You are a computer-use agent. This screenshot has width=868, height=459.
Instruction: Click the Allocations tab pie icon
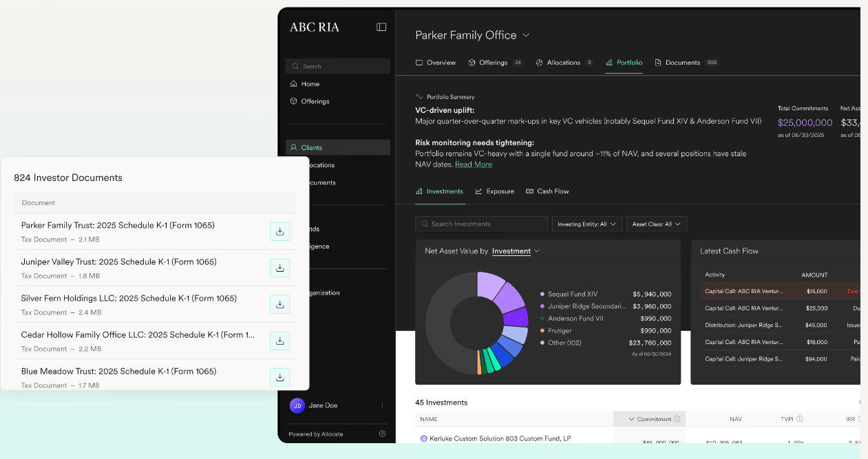pos(540,63)
